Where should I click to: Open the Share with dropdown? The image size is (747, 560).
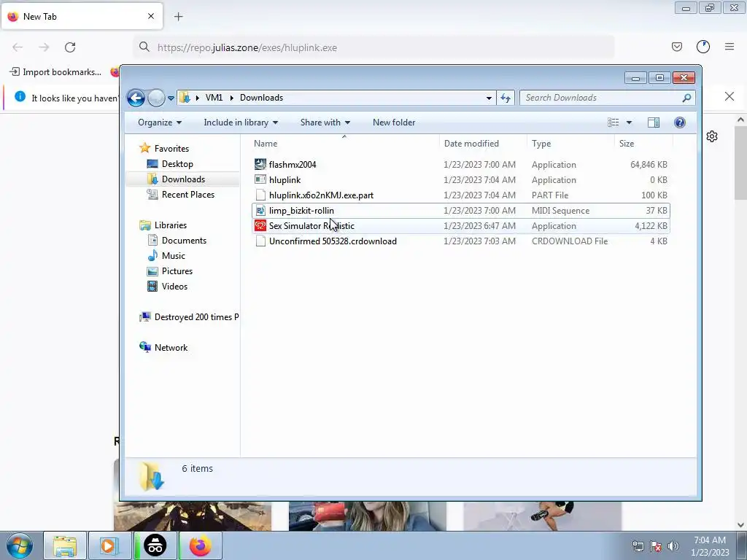click(x=325, y=122)
